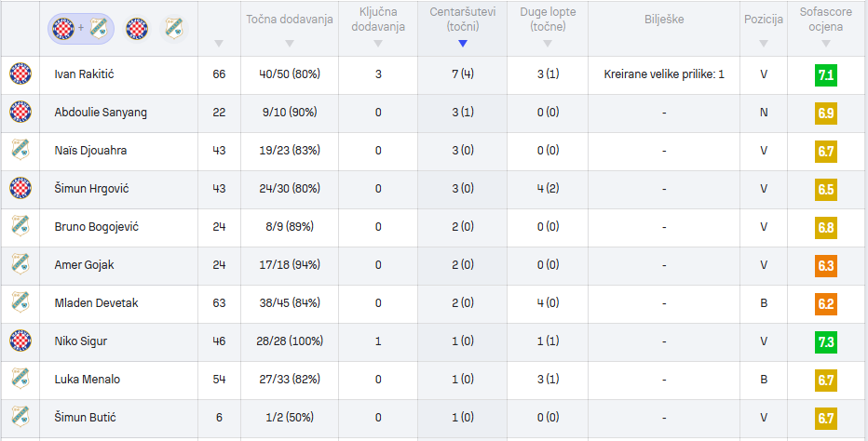The height and width of the screenshot is (441, 868).
Task: Sort by Sofascore ocjena column arrow
Action: pos(825,44)
